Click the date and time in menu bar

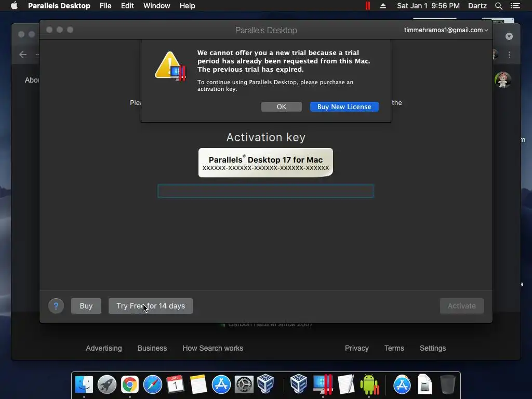[x=428, y=6]
